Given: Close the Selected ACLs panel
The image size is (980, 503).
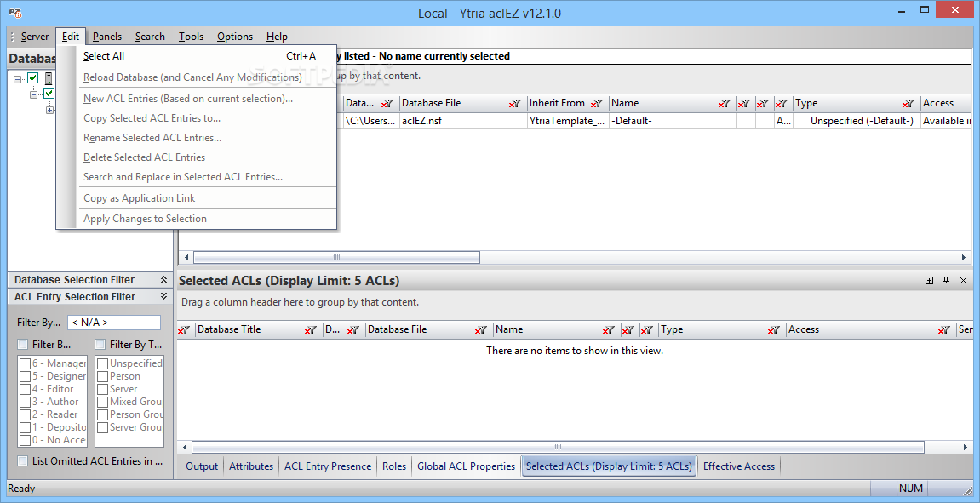Looking at the screenshot, I should coord(963,281).
